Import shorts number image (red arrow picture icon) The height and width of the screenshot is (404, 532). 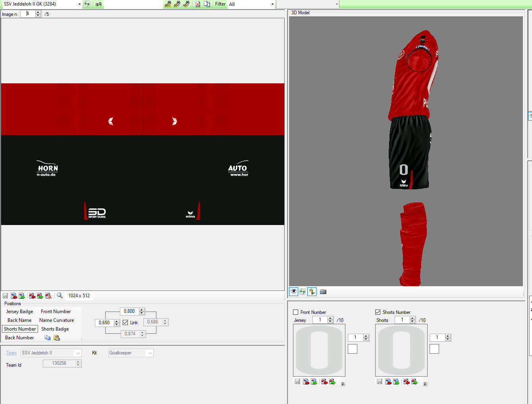pyautogui.click(x=388, y=381)
